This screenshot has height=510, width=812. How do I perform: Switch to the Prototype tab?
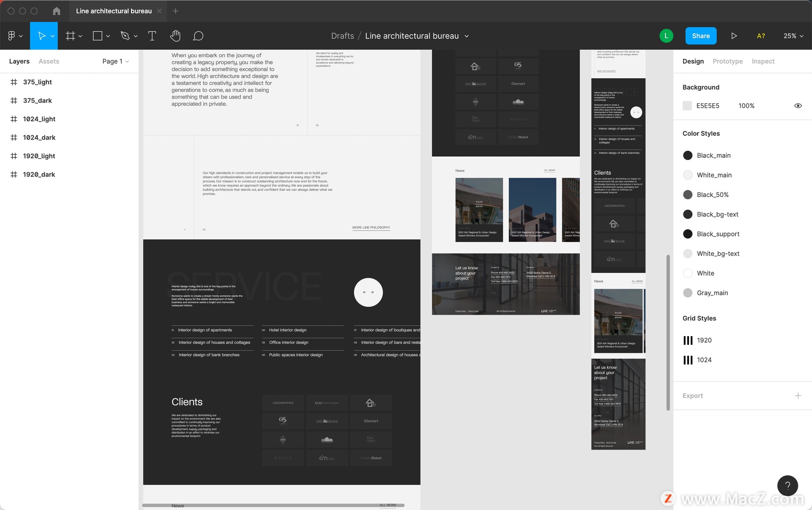point(727,61)
